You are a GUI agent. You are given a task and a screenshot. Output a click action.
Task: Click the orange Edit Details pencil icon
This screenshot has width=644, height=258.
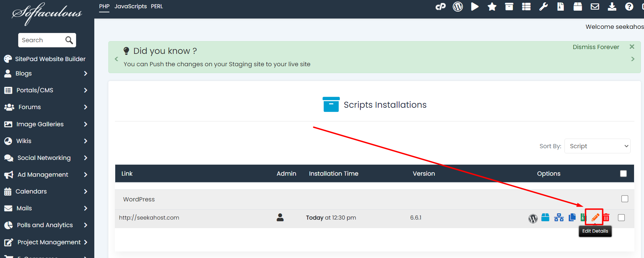point(595,218)
